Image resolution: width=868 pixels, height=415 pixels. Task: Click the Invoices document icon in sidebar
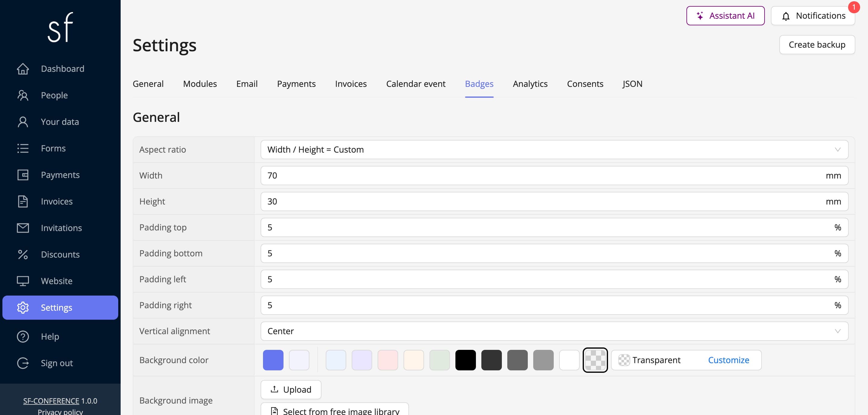coord(23,201)
